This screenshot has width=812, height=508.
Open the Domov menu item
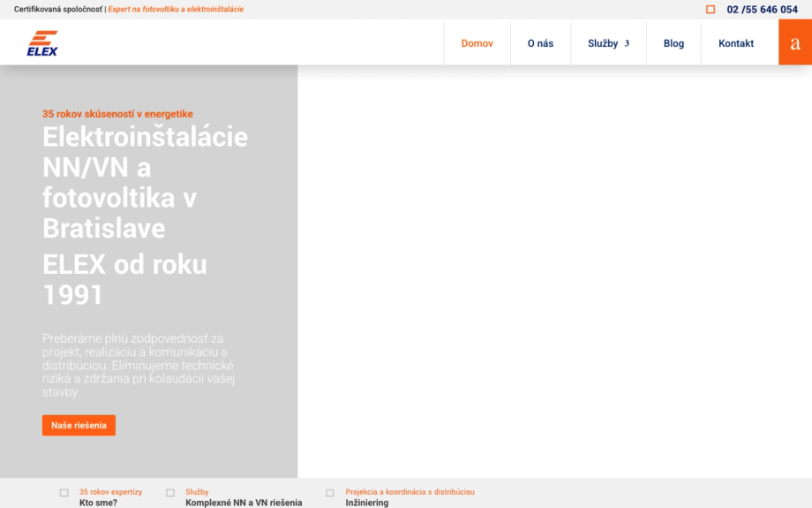[477, 43]
